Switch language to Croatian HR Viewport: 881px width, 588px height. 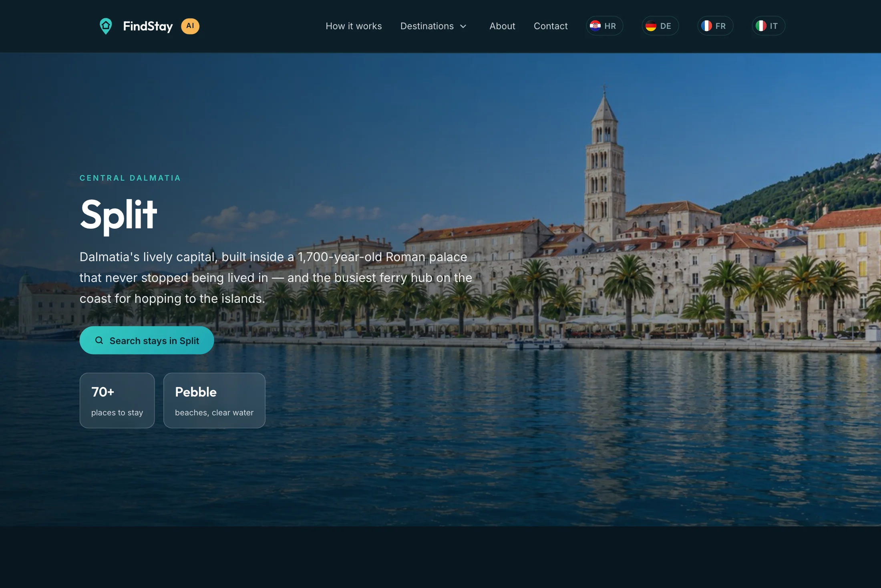tap(605, 26)
